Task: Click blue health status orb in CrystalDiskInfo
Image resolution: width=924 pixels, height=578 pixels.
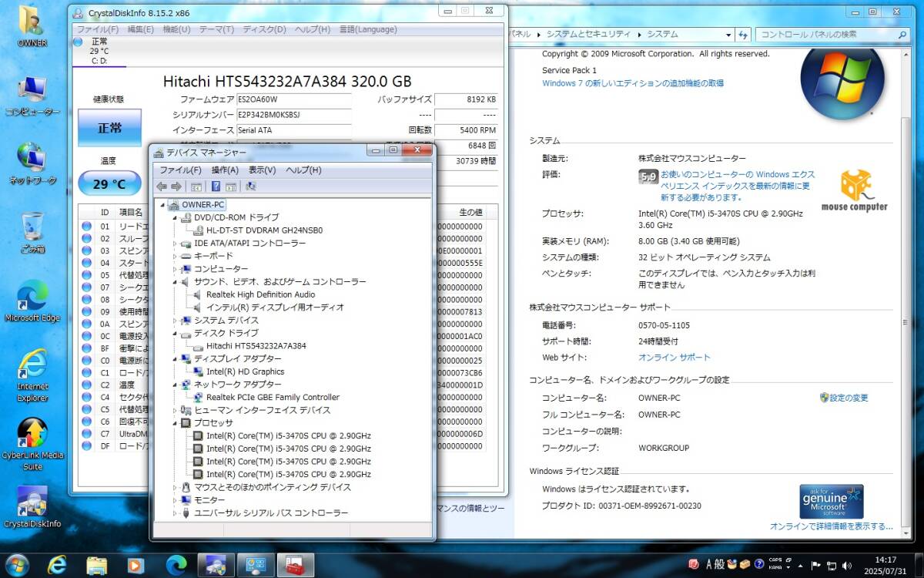Action: point(78,41)
